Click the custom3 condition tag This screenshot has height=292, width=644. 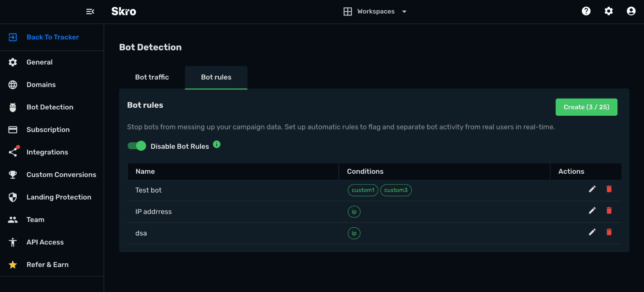pos(396,190)
